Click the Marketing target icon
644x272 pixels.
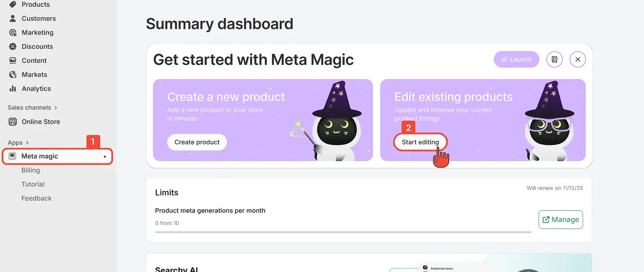coord(13,32)
